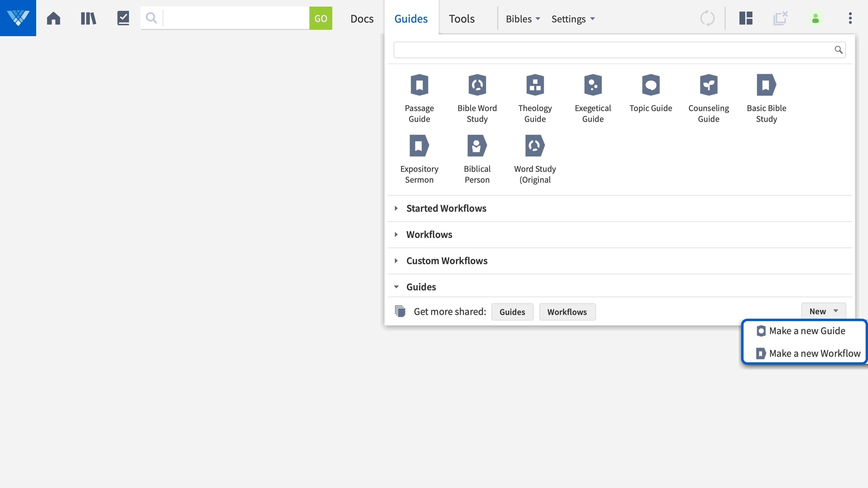Click the close all panels icon
The image size is (868, 488).
(780, 18)
